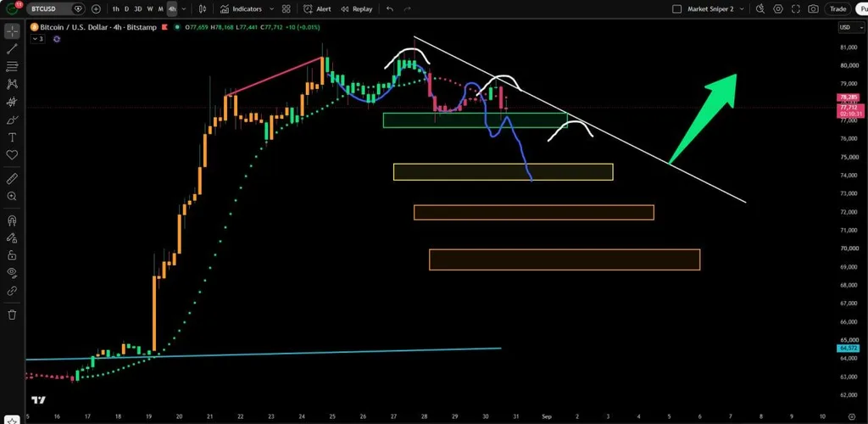This screenshot has width=868, height=424.
Task: Toggle the Market Sniper 2 layout checkbox
Action: click(x=676, y=8)
